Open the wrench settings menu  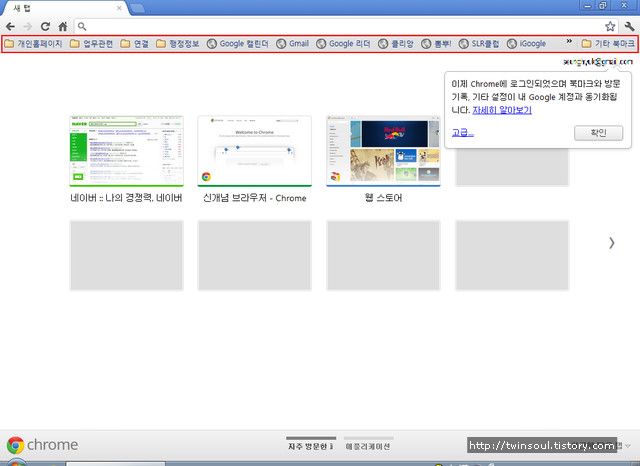(x=629, y=27)
